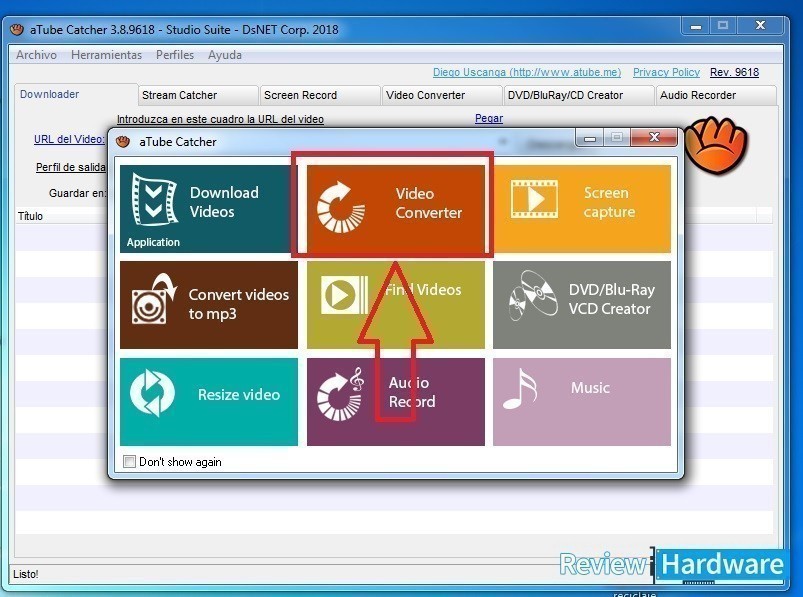803x597 pixels.
Task: Open the Herramientas menu
Action: (x=107, y=55)
